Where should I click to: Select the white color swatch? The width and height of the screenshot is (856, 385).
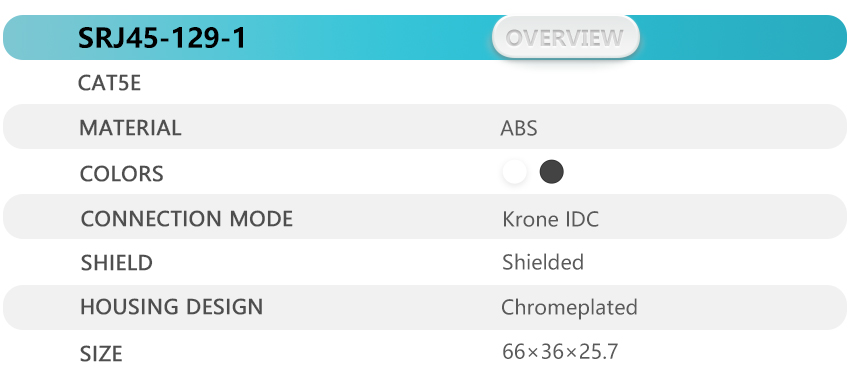[514, 172]
